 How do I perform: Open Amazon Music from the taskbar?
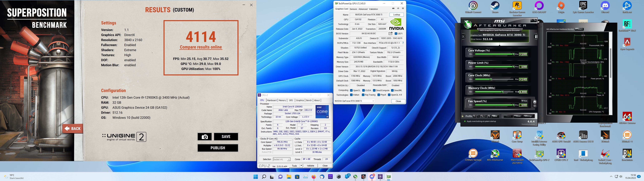pos(331,177)
